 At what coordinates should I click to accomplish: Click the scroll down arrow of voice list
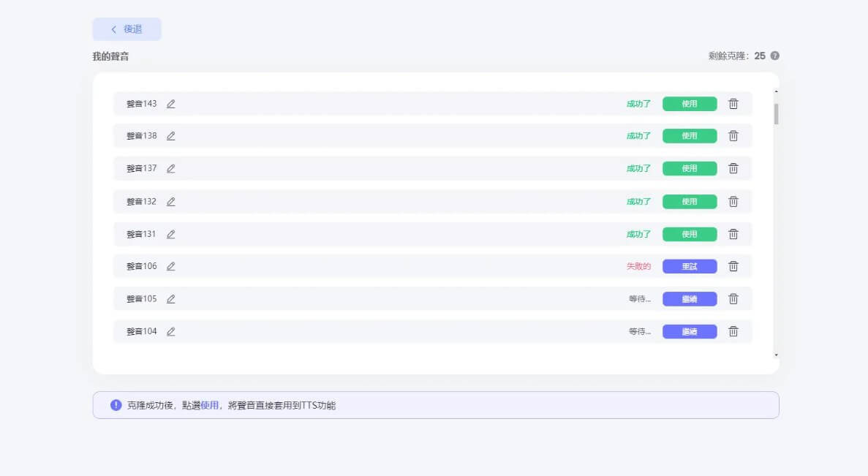[x=776, y=355]
